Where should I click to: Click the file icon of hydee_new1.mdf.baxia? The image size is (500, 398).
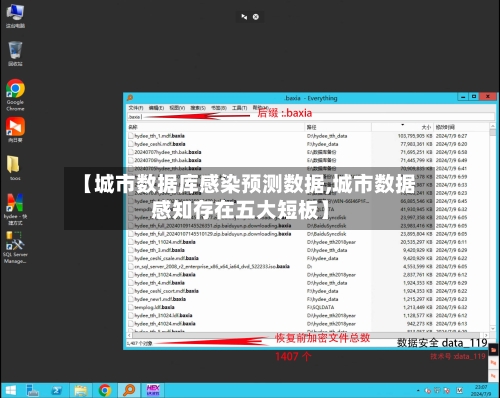tap(131, 299)
